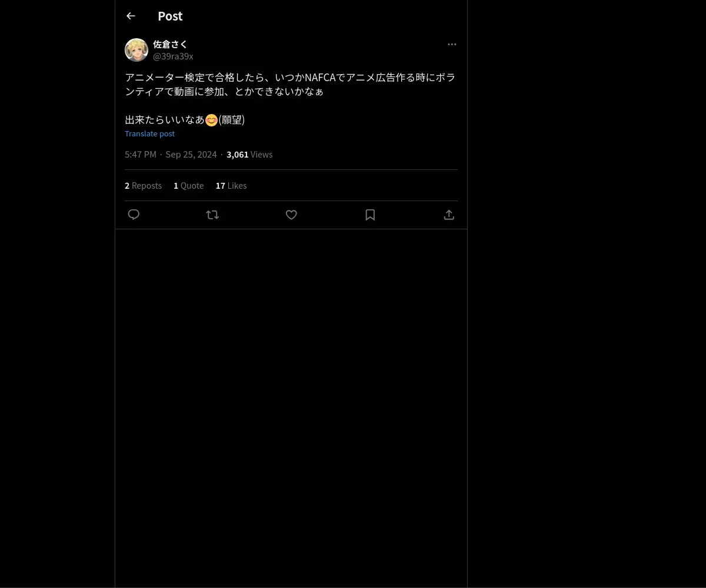Repost using the retweet arrows icon
This screenshot has width=706, height=588.
(x=212, y=215)
